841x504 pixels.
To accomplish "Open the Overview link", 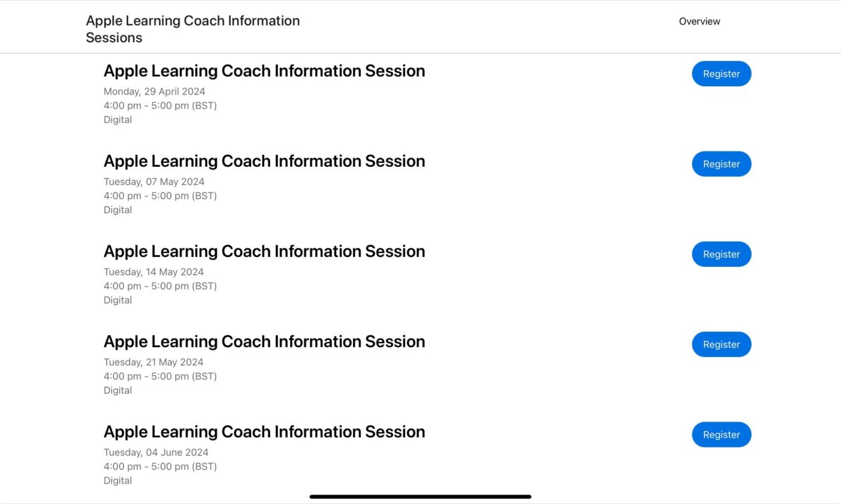I will (699, 21).
